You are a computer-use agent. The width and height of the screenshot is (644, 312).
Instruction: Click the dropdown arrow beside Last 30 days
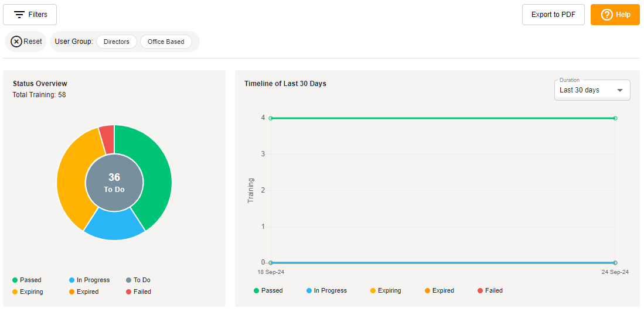pos(619,90)
